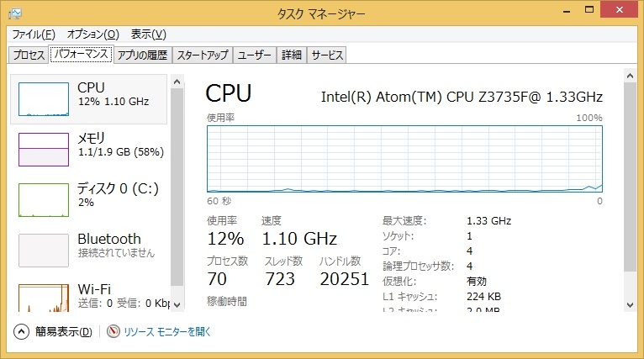This screenshot has height=359, width=644.
Task: Open the 表示(V) menu
Action: pyautogui.click(x=148, y=34)
